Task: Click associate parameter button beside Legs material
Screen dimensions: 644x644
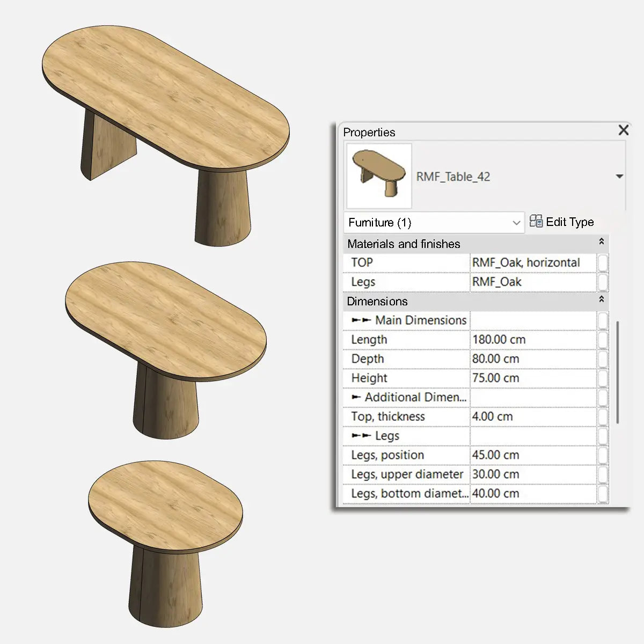Action: [x=602, y=282]
